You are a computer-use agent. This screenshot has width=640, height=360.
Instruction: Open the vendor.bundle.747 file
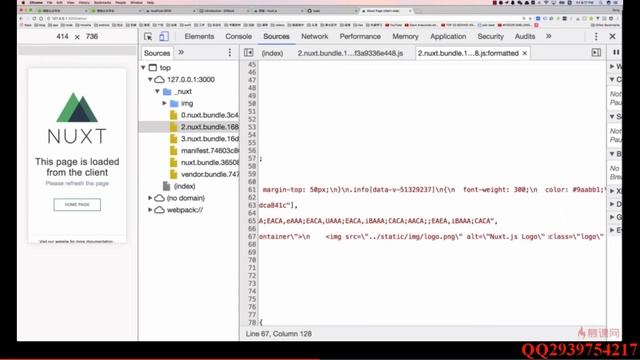pyautogui.click(x=204, y=174)
